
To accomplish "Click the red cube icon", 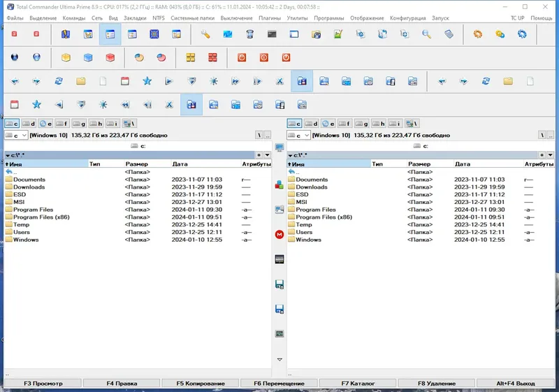I will coord(110,57).
